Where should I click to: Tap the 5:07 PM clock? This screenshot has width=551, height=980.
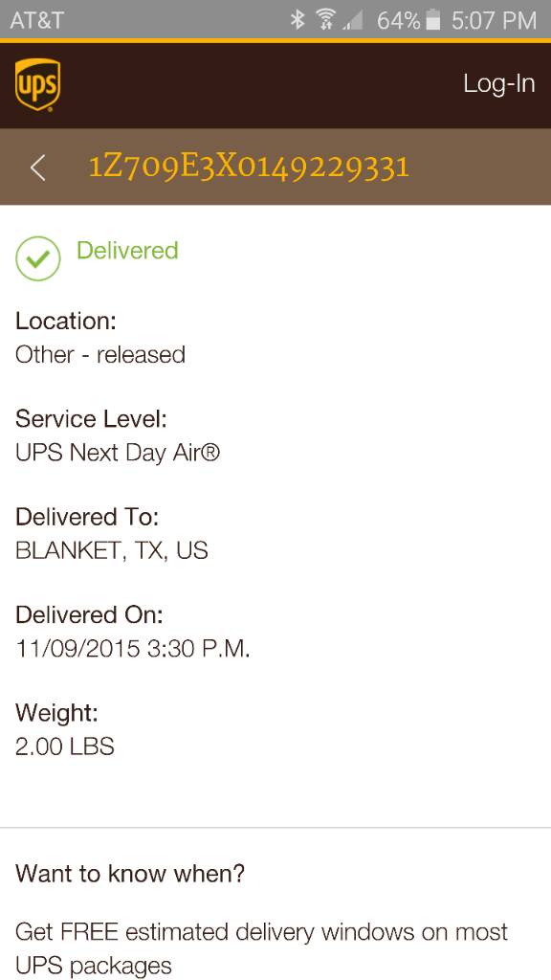[494, 21]
